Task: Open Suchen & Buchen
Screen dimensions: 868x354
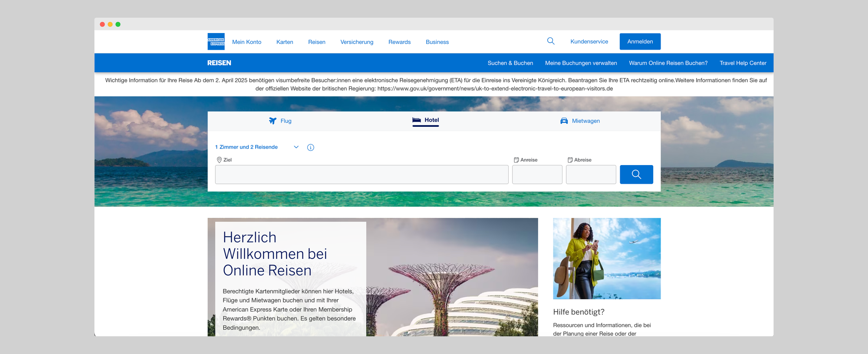Action: pyautogui.click(x=510, y=63)
